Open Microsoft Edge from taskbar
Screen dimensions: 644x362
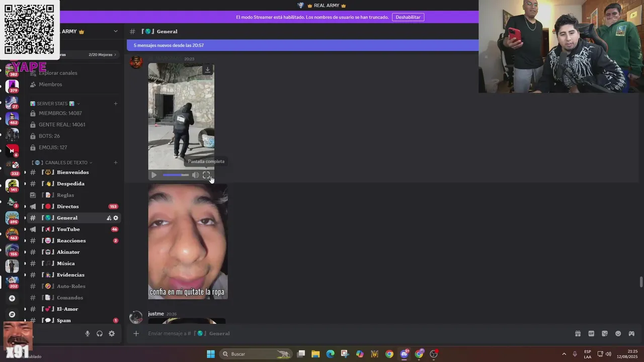pos(330,354)
